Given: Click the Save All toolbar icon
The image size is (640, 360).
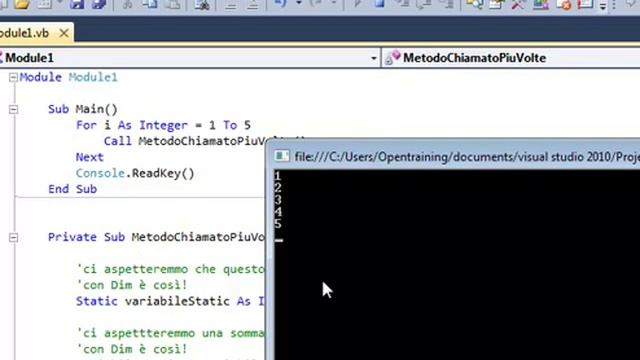Looking at the screenshot, I should [98, 4].
